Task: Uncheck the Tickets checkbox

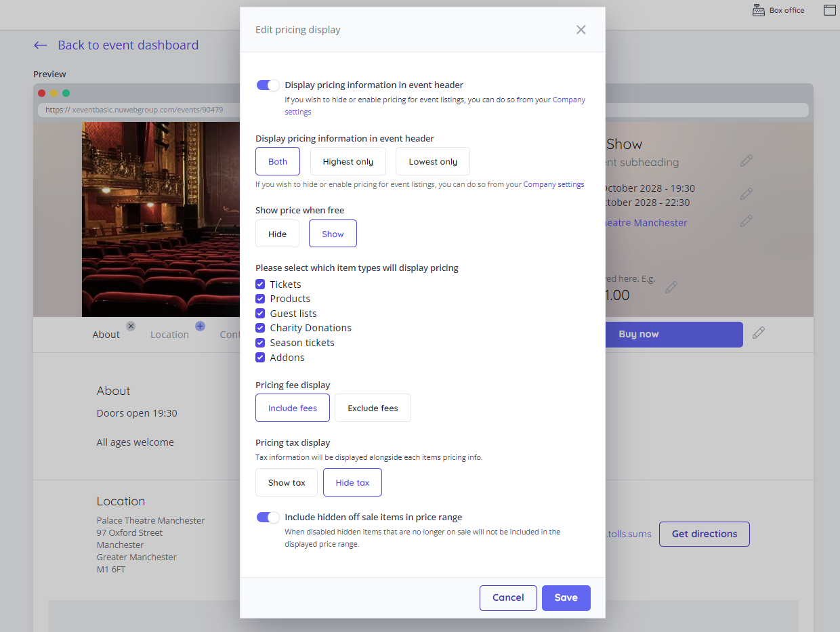Action: point(260,285)
